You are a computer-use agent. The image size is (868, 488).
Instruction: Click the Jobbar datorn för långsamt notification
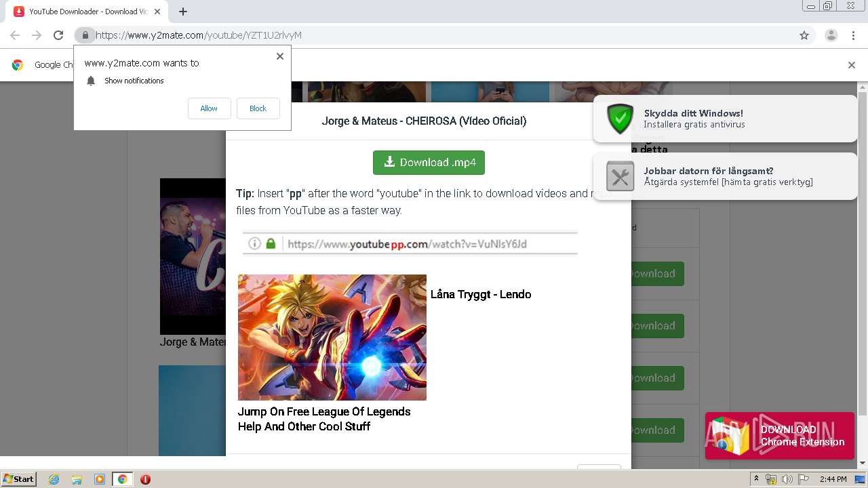pos(725,176)
